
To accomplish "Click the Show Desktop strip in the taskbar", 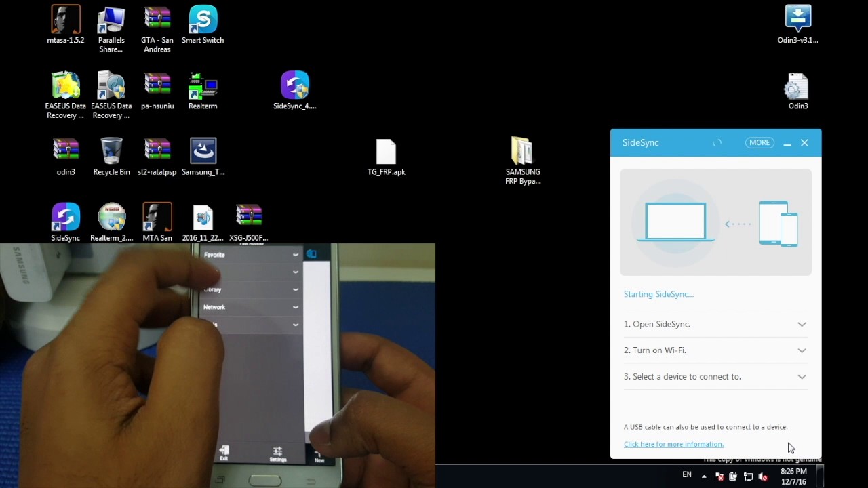I will 819,476.
